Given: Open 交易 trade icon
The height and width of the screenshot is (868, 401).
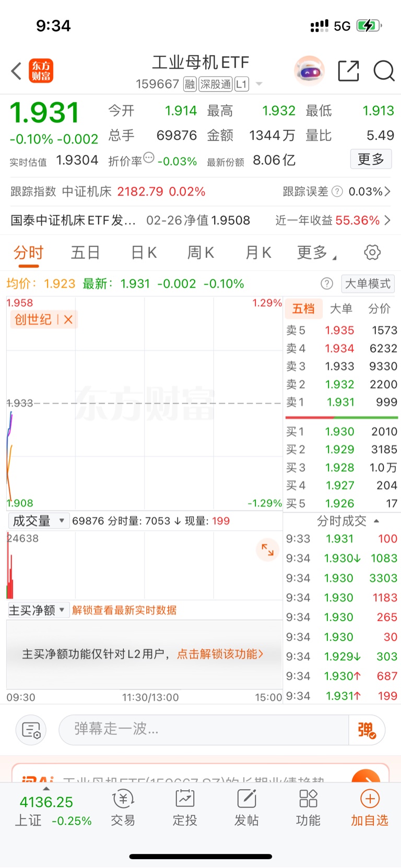Looking at the screenshot, I should [123, 808].
